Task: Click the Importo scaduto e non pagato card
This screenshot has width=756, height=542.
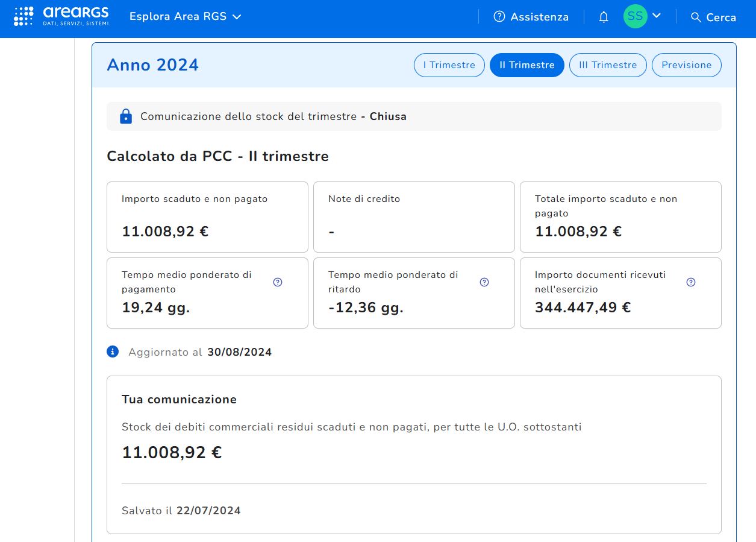Action: [207, 216]
